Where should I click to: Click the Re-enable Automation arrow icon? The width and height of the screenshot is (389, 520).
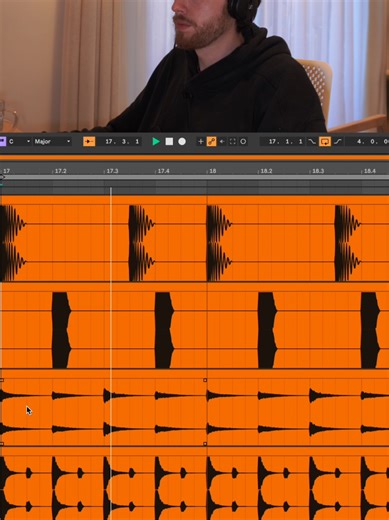click(222, 141)
